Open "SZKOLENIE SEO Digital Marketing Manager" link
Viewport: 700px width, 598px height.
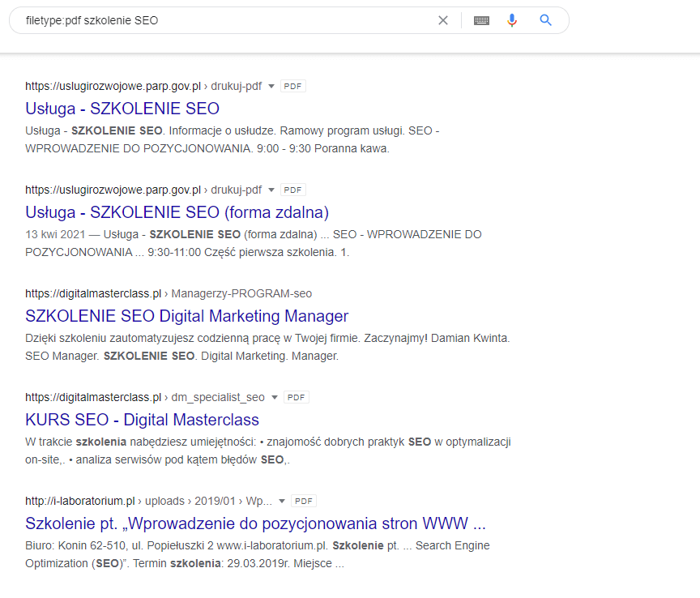(186, 316)
